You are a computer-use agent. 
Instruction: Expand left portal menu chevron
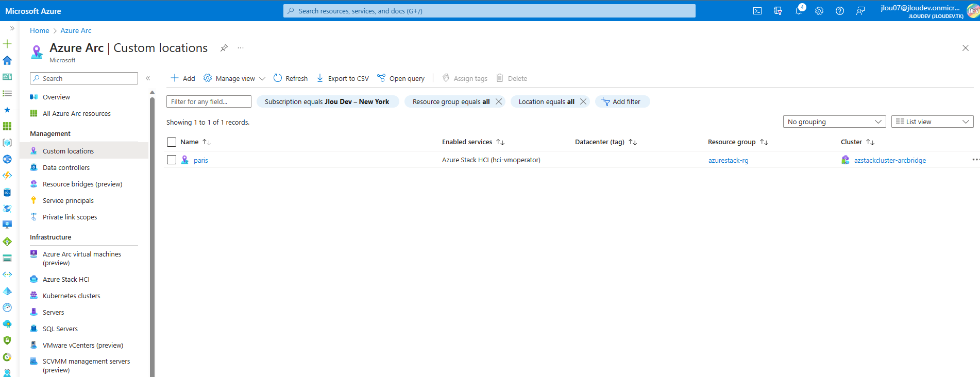tap(12, 28)
